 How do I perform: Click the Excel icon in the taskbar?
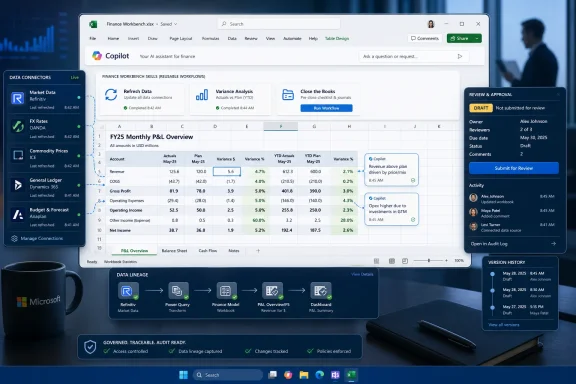pyautogui.click(x=352, y=375)
